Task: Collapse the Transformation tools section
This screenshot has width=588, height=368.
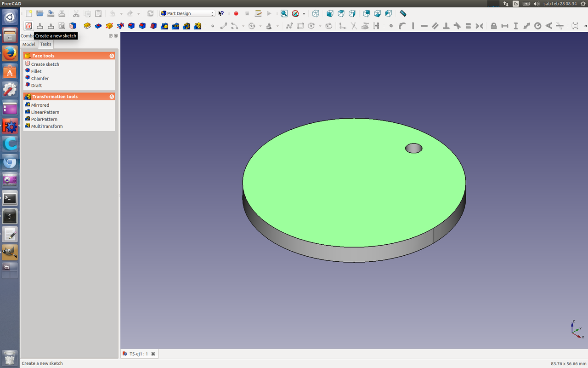Action: click(112, 97)
